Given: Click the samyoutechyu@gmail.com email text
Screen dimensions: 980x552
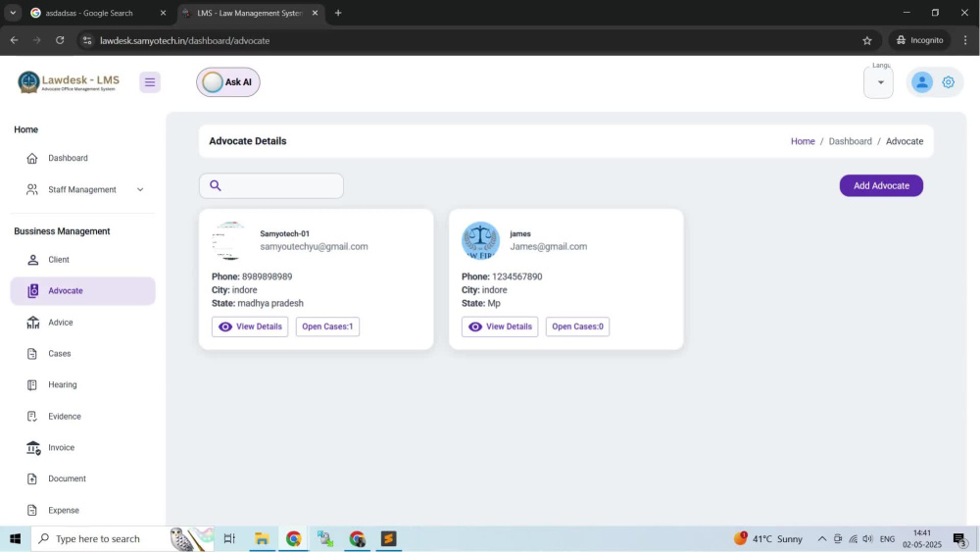Looking at the screenshot, I should coord(314,246).
